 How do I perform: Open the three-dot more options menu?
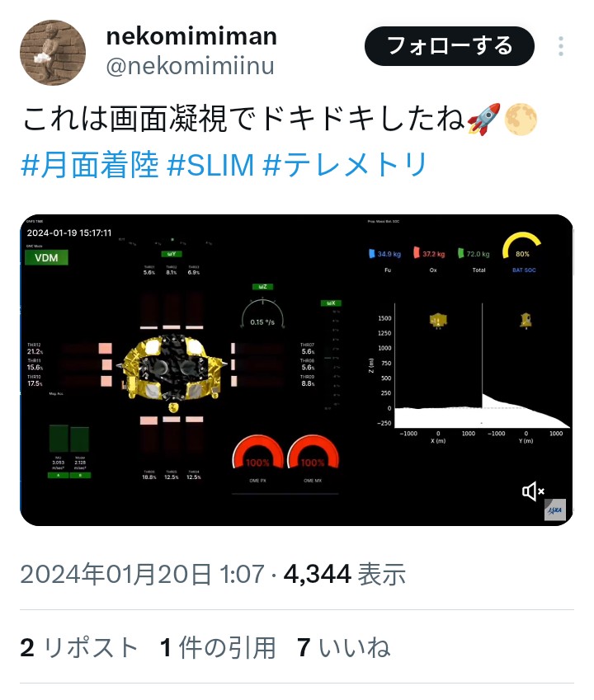[560, 46]
